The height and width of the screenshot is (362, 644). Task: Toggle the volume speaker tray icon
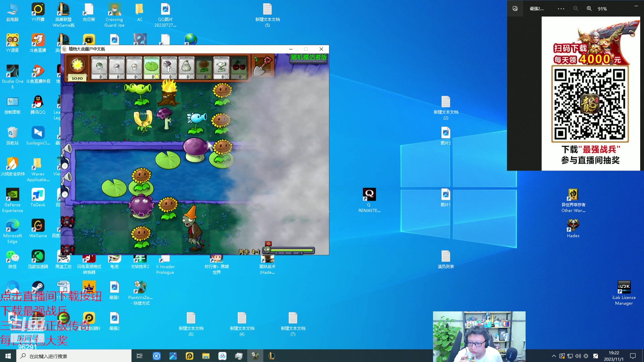click(x=578, y=356)
